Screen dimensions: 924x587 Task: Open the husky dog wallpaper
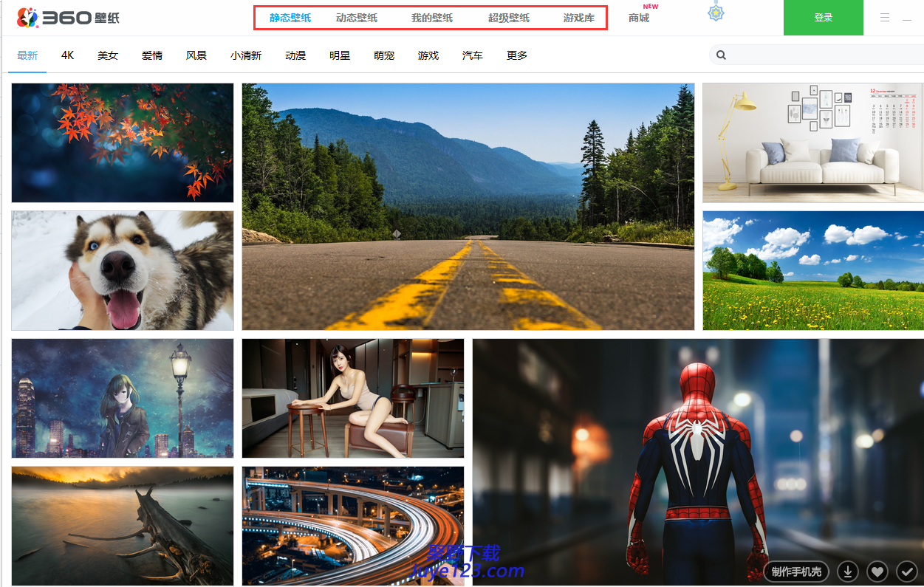pos(123,270)
